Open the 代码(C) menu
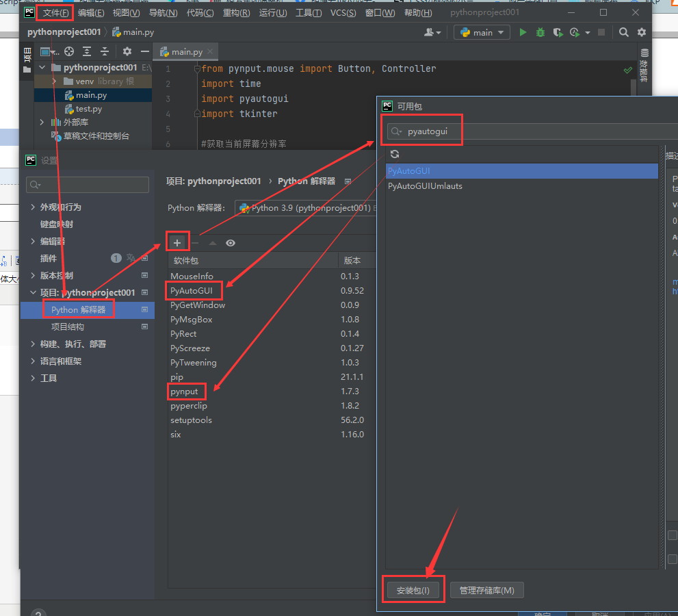The image size is (678, 616). point(200,12)
